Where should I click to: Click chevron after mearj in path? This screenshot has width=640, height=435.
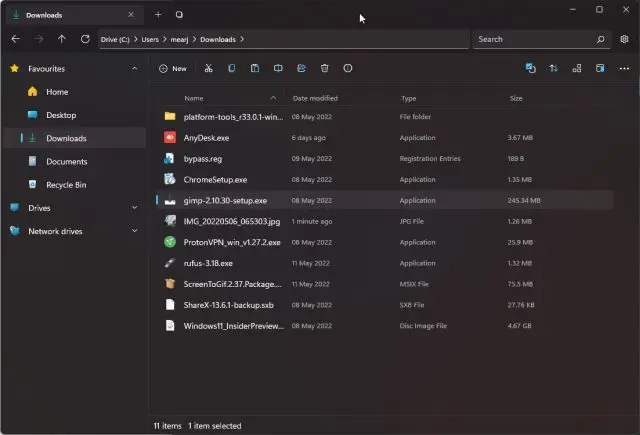pos(194,39)
